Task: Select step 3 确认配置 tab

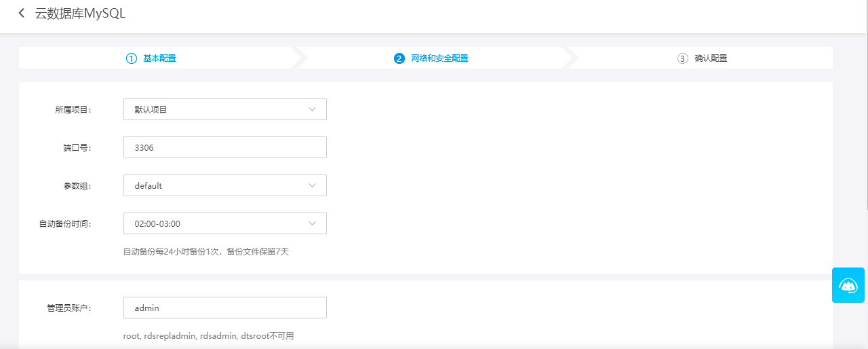Action: pos(703,58)
